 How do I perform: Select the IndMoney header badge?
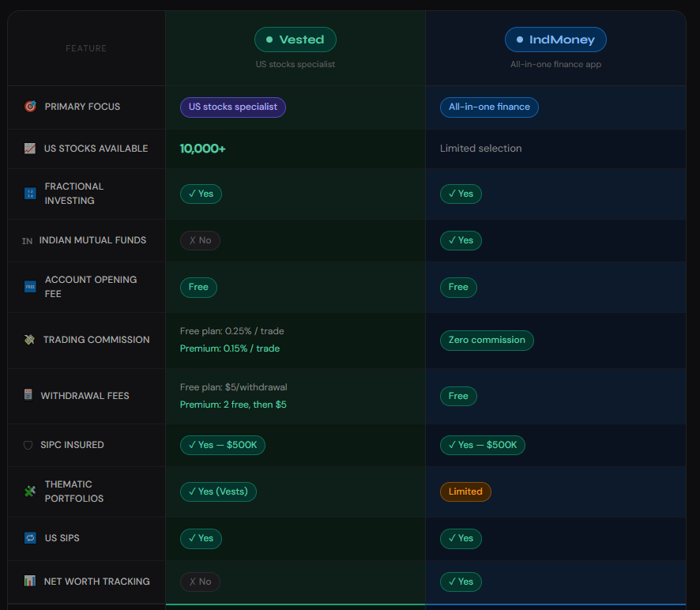click(x=555, y=40)
